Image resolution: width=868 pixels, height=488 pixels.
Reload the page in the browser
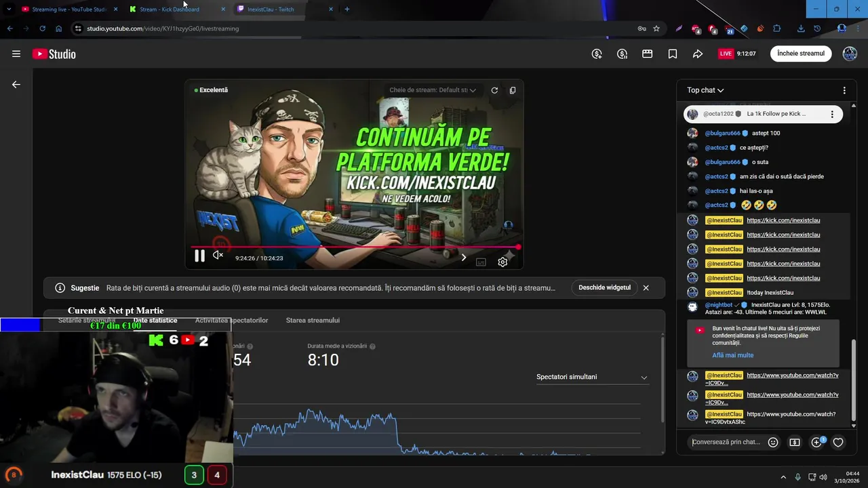pyautogui.click(x=42, y=28)
